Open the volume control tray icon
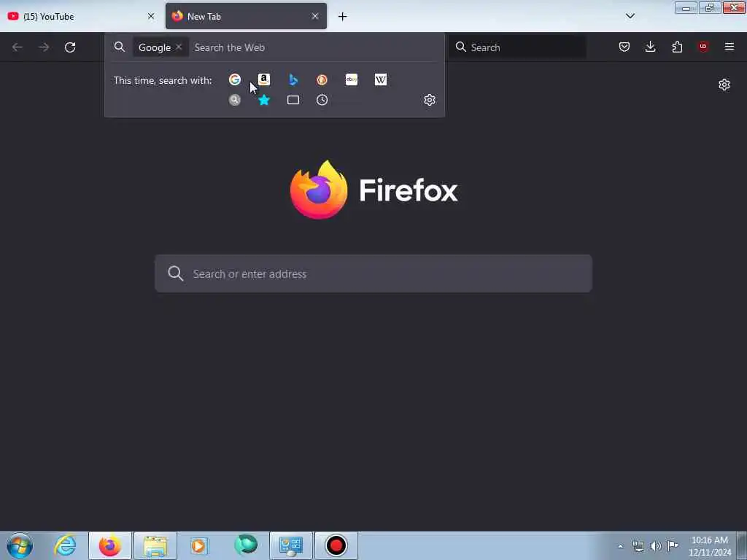 click(x=656, y=546)
